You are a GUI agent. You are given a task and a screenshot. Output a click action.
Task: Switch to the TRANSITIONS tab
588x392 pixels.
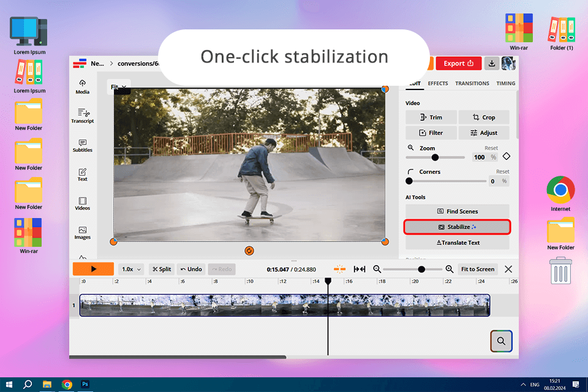tap(472, 83)
